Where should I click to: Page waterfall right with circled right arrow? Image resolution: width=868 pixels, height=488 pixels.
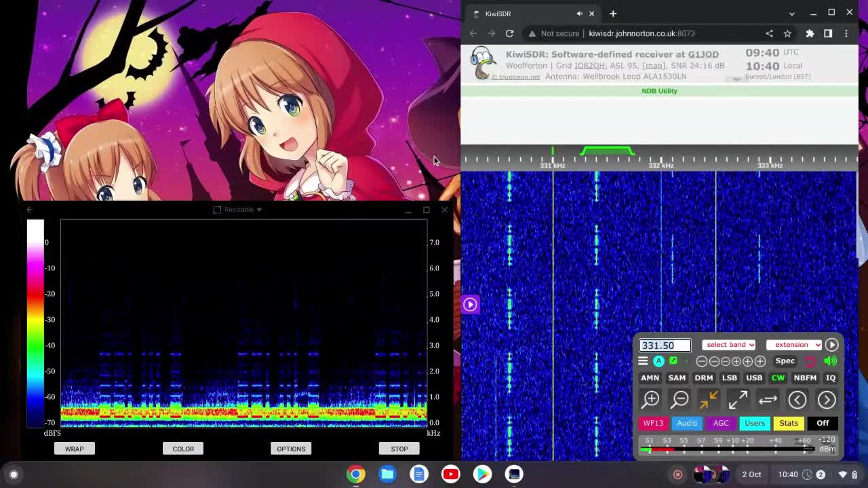click(826, 400)
